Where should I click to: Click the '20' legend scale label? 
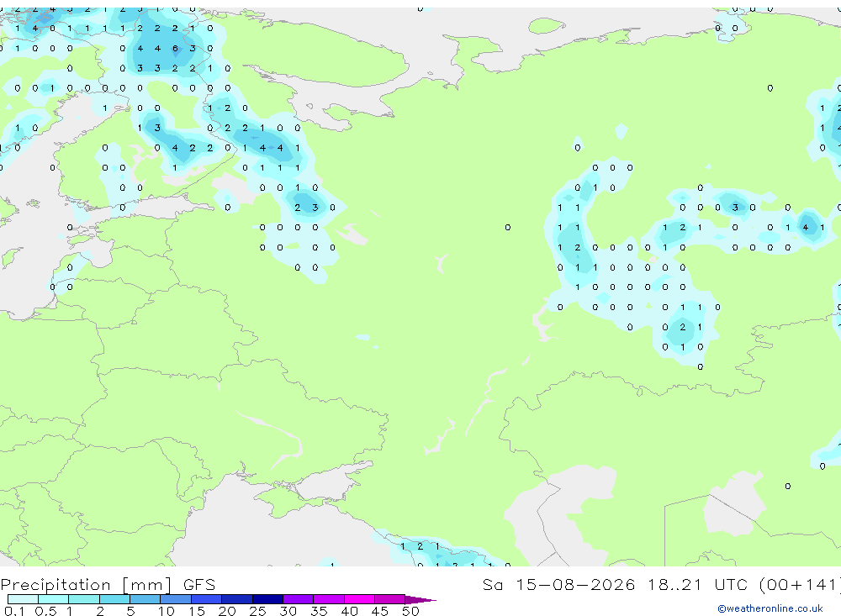pos(227,611)
